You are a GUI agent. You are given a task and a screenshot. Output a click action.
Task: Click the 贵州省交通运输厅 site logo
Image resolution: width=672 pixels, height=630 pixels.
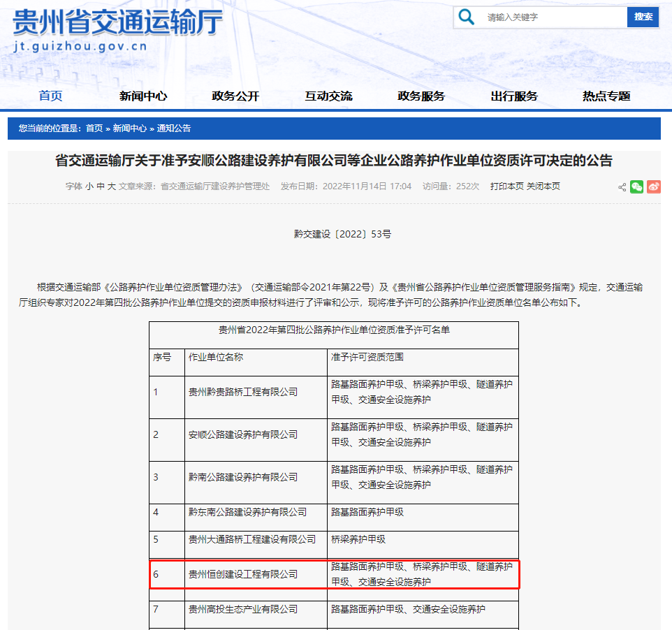[118, 22]
